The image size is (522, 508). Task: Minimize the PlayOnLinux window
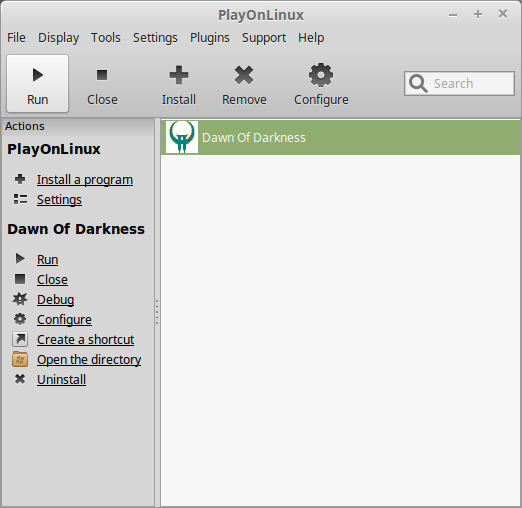(453, 15)
